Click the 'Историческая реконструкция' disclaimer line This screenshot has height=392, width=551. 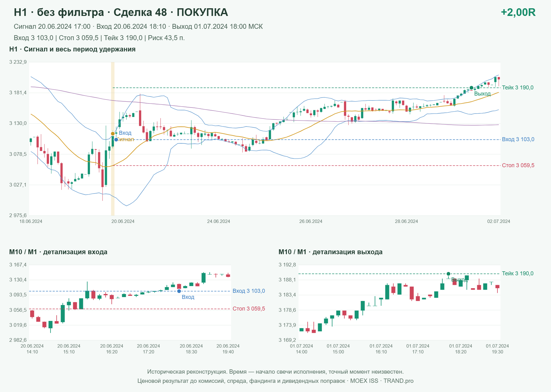point(275,372)
